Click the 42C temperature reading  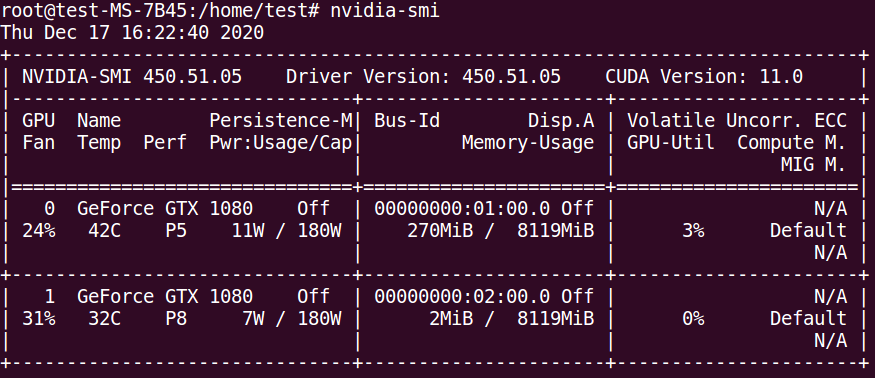tap(104, 231)
